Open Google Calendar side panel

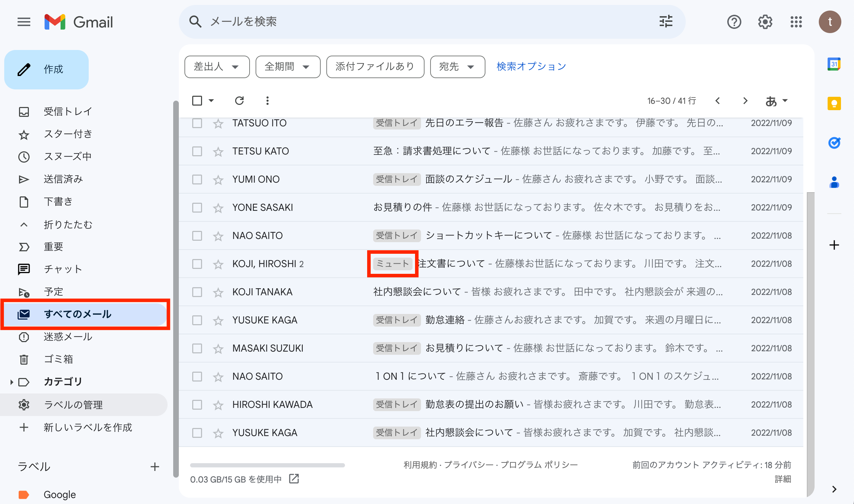[834, 64]
